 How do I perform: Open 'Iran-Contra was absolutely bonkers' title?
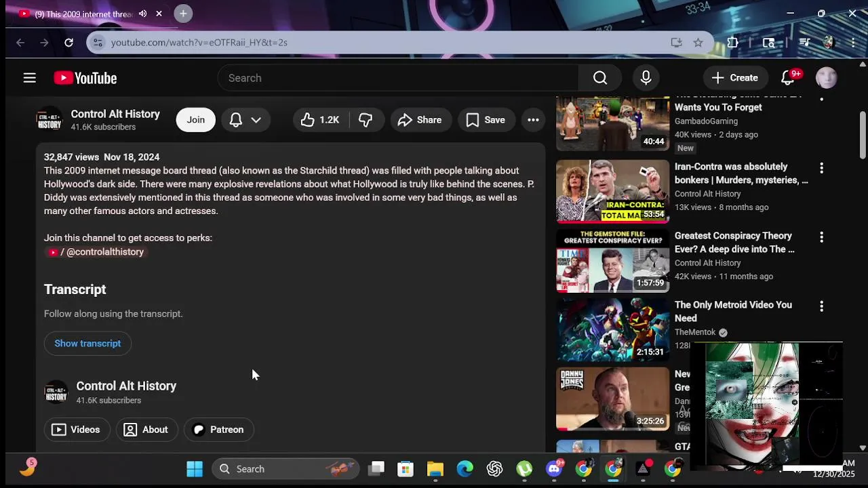[x=741, y=174]
